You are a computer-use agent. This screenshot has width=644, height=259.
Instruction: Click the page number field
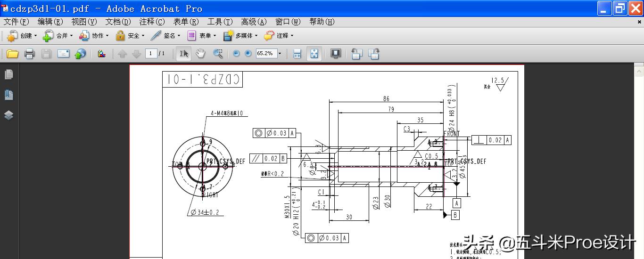[x=151, y=54]
